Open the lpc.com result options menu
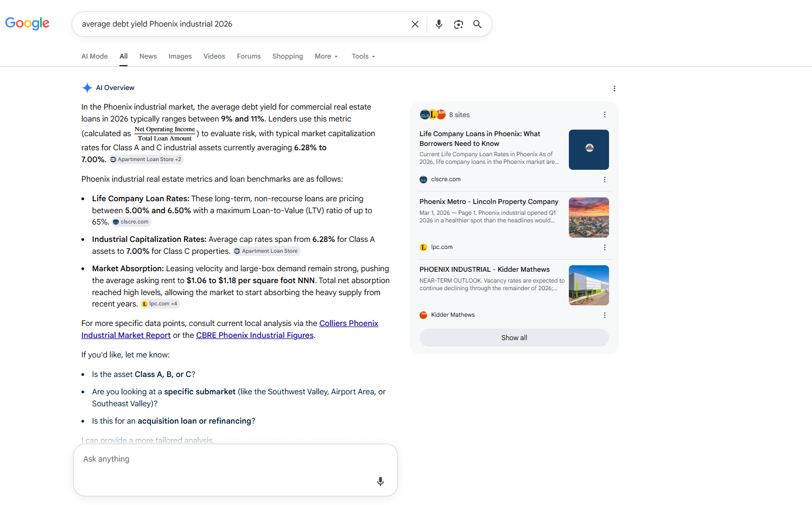812x505 pixels. (605, 247)
